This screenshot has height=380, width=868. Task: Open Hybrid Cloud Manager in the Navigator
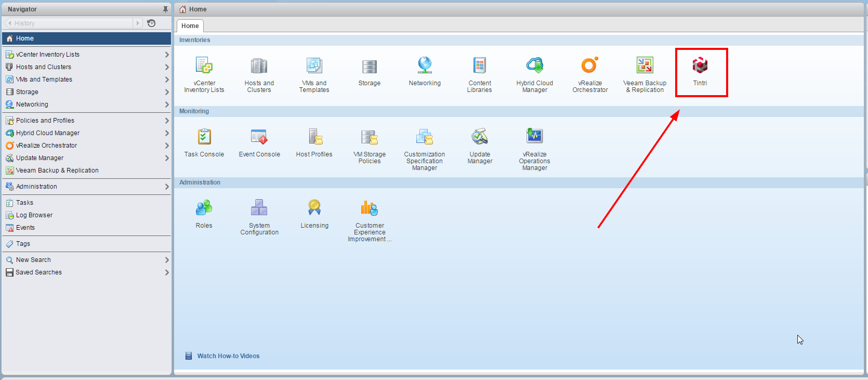pyautogui.click(x=86, y=133)
